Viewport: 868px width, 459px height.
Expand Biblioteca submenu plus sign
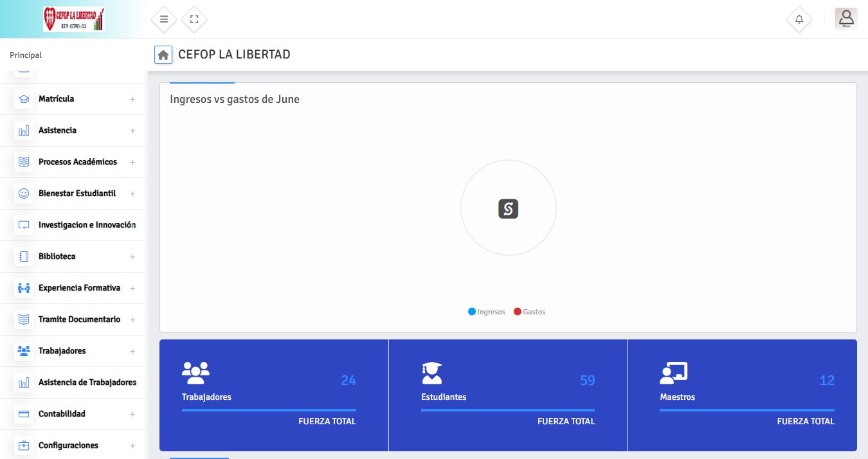pyautogui.click(x=132, y=256)
